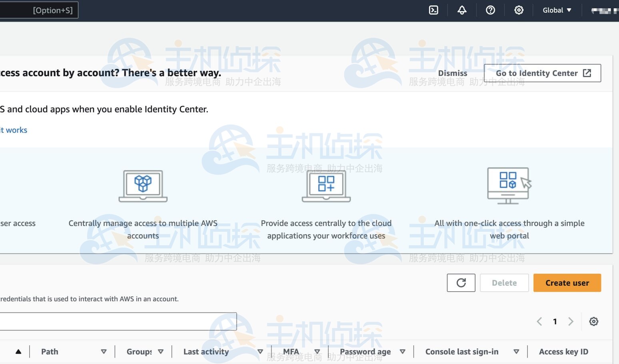Open the CloudShell terminal icon
The width and height of the screenshot is (619, 364).
tap(433, 10)
